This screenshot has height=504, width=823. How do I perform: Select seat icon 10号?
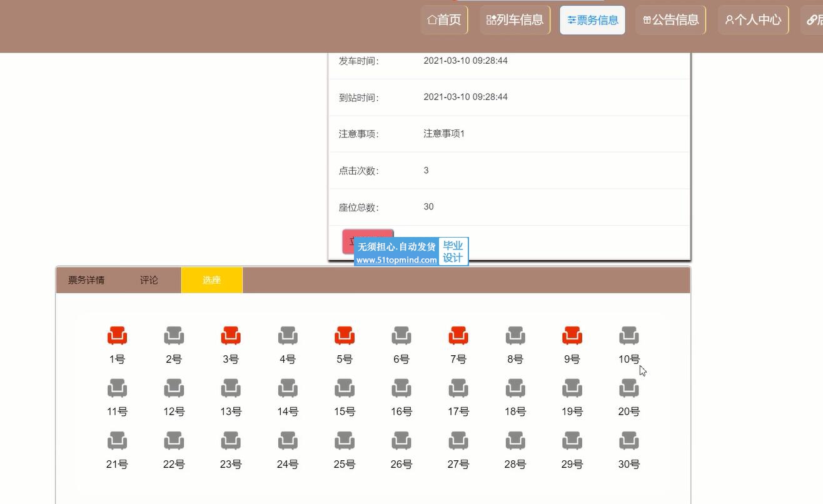point(629,336)
